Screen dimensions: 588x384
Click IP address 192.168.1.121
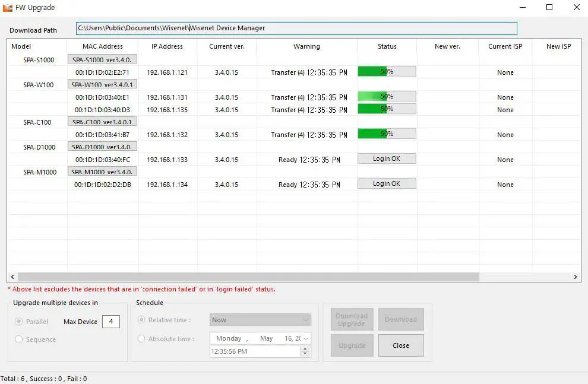tap(167, 72)
